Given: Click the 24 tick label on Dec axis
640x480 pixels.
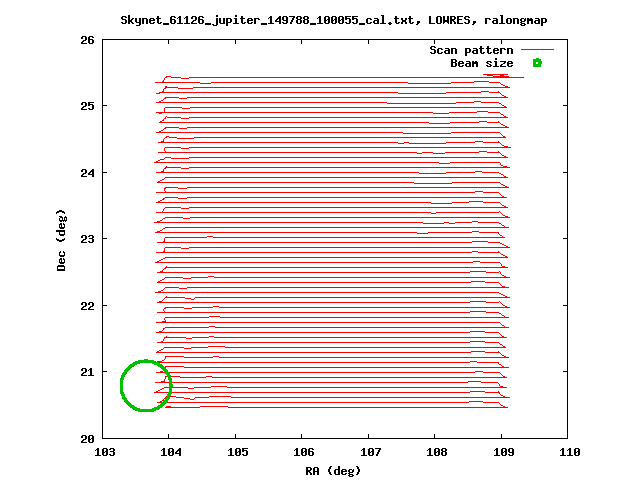Looking at the screenshot, I should point(87,172).
